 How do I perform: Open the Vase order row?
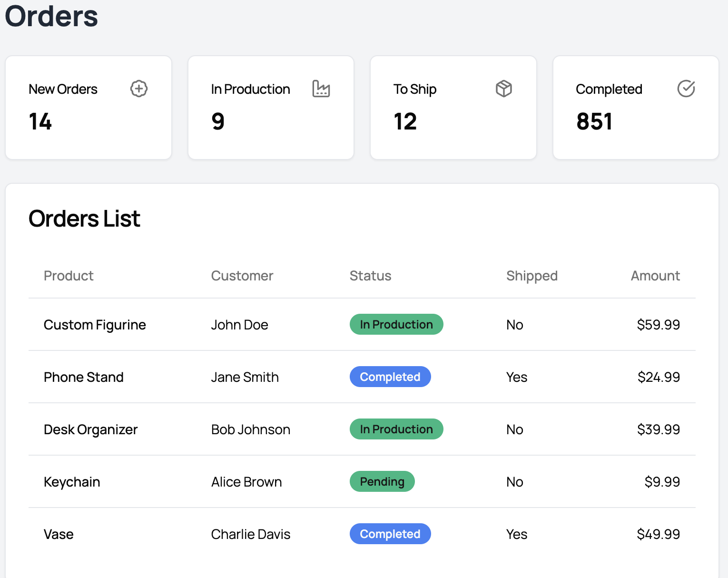(x=59, y=534)
